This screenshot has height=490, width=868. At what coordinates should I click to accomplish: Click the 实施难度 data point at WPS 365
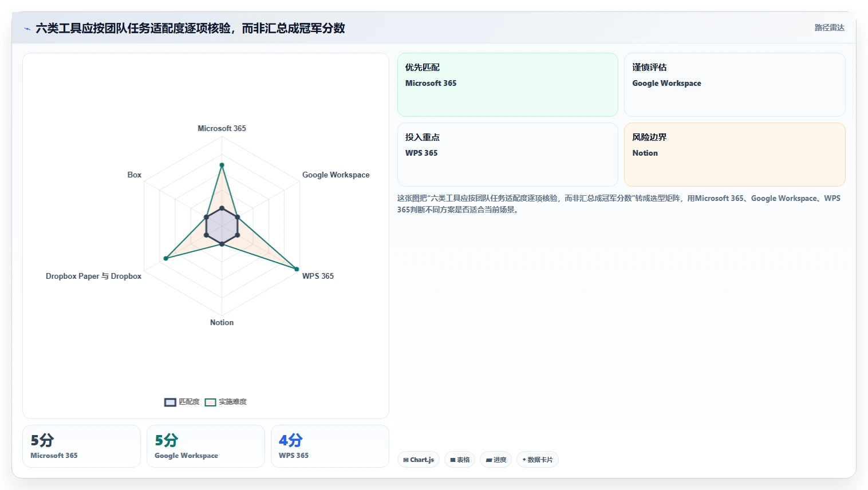[x=297, y=269]
